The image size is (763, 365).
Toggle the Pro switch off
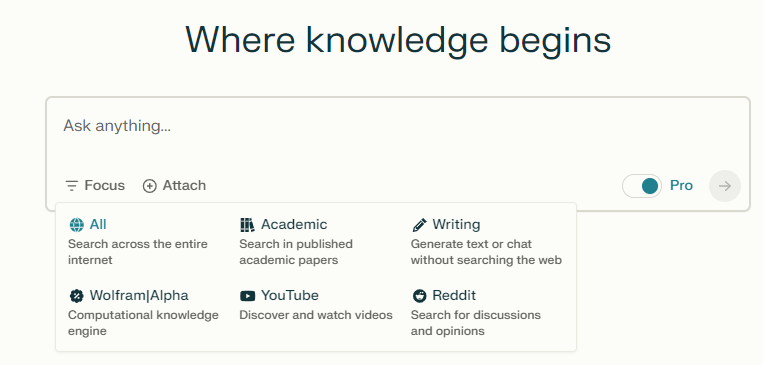point(642,186)
